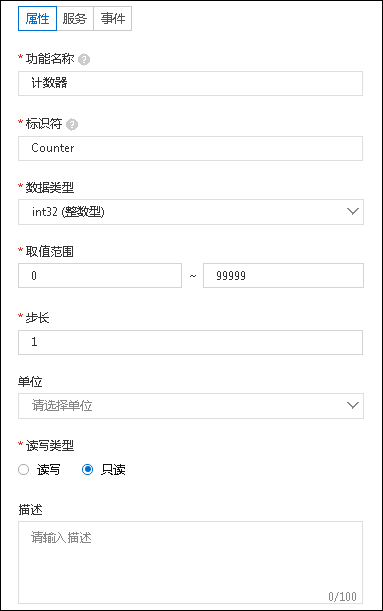Open the 数据类型 int32 dropdown
Image resolution: width=383 pixels, height=611 pixels.
coord(191,212)
